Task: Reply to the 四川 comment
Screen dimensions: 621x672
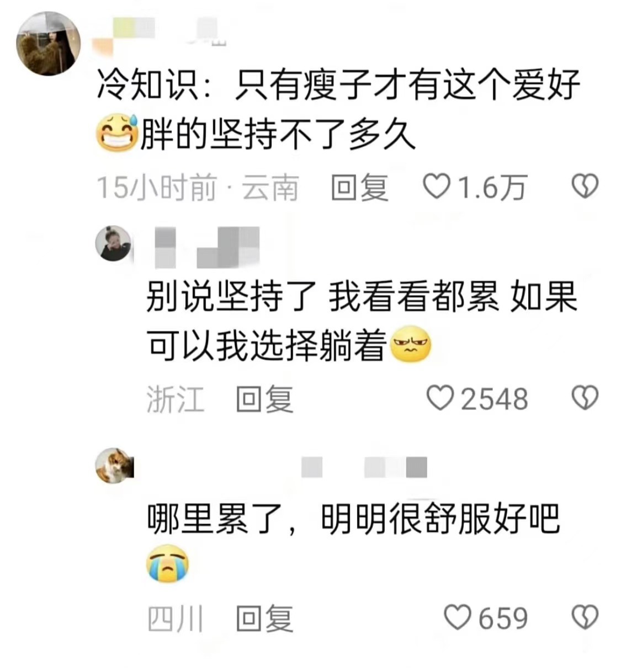Action: [x=264, y=618]
